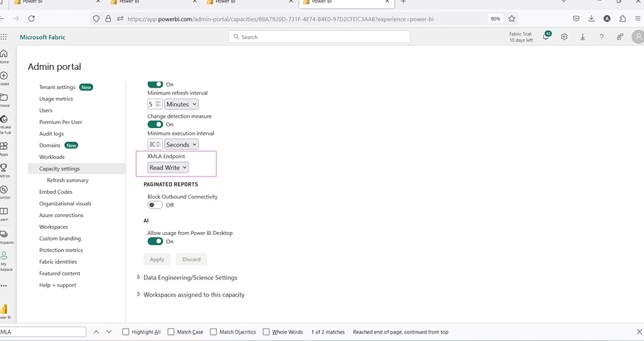The height and width of the screenshot is (341, 644).
Task: Open Tenant settings in Admin portal
Action: click(x=57, y=87)
